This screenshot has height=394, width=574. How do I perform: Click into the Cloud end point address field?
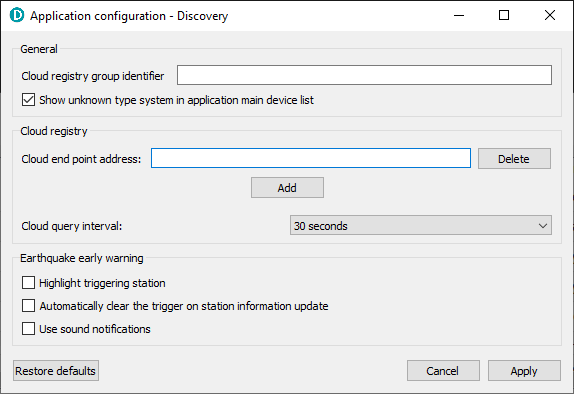coord(311,158)
